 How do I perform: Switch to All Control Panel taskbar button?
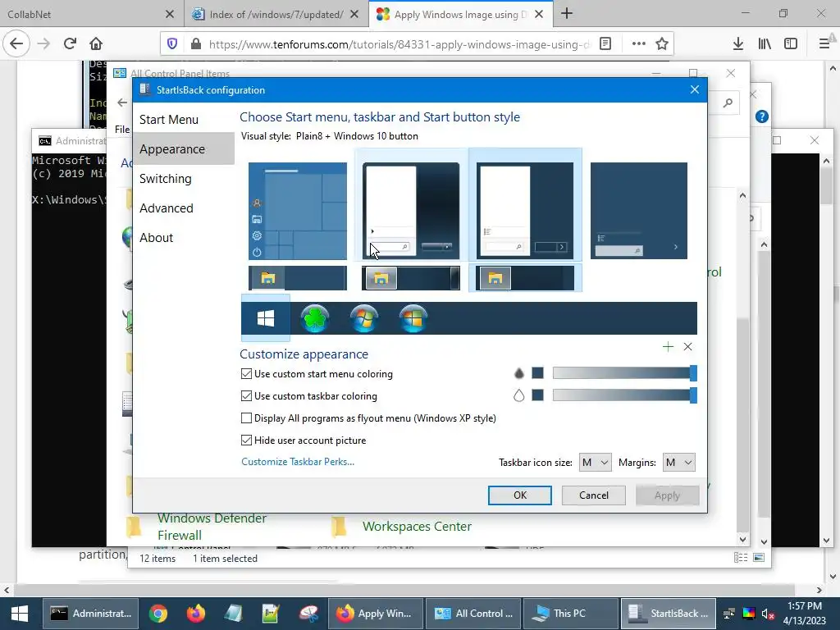coord(473,614)
